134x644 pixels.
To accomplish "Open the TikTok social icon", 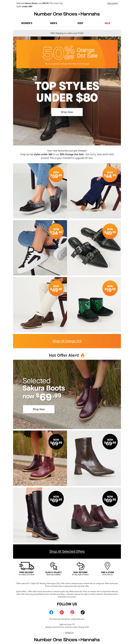I will coord(83,612).
